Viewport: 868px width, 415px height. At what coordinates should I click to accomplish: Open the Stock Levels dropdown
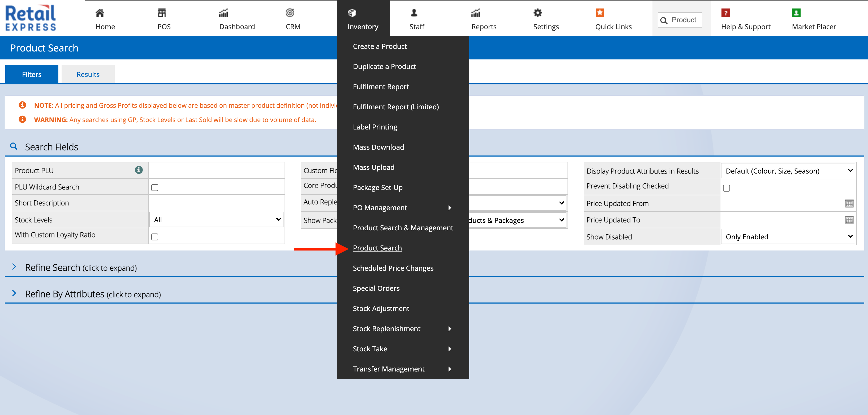pos(216,220)
